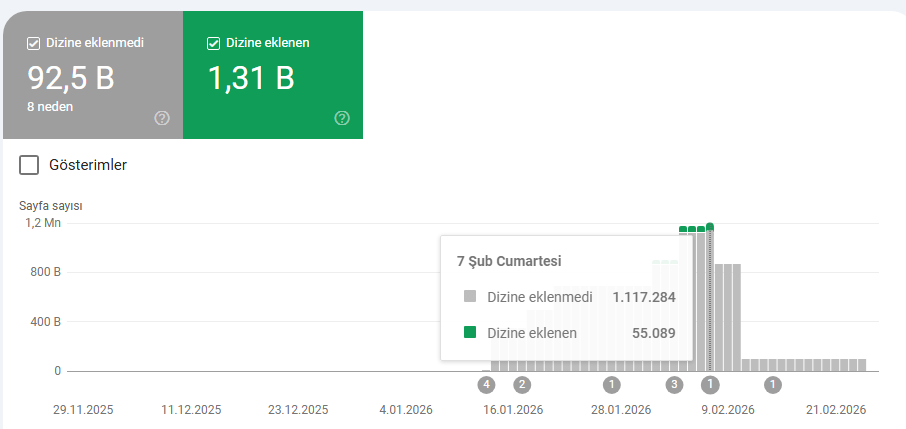Click annotation marker numbered 2
906x429 pixels.
coord(522,384)
